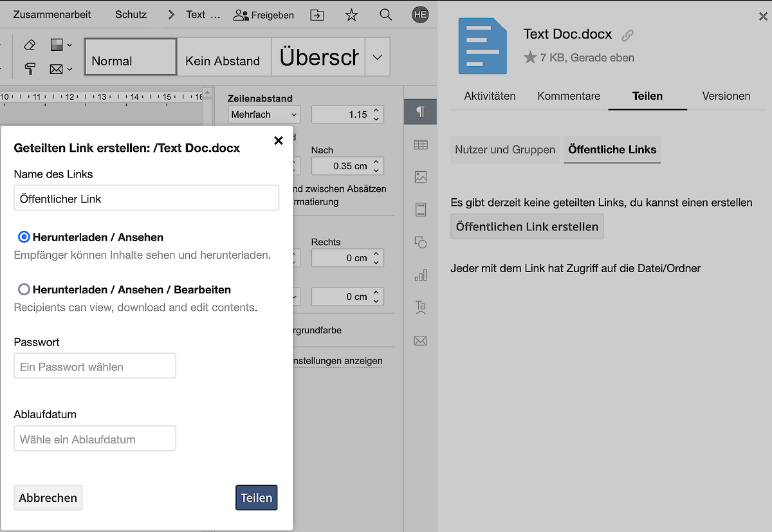Toggle favorite star next to 7 KB
Image resolution: width=772 pixels, height=532 pixels.
click(x=530, y=58)
